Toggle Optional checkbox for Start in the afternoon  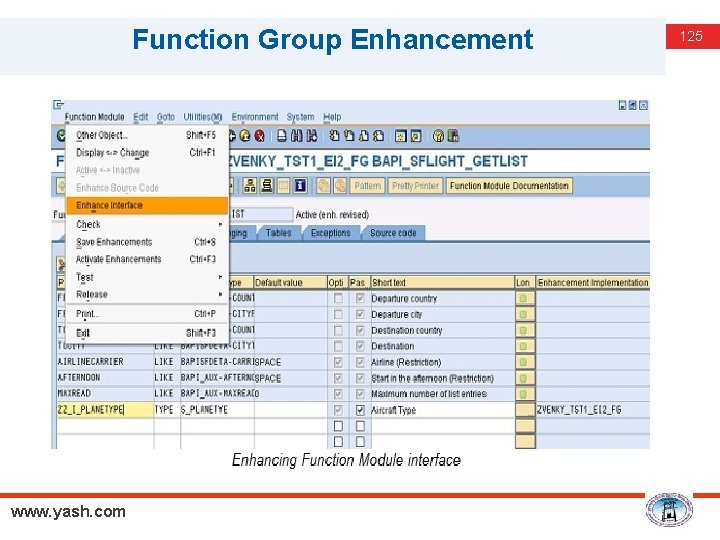[x=338, y=378]
